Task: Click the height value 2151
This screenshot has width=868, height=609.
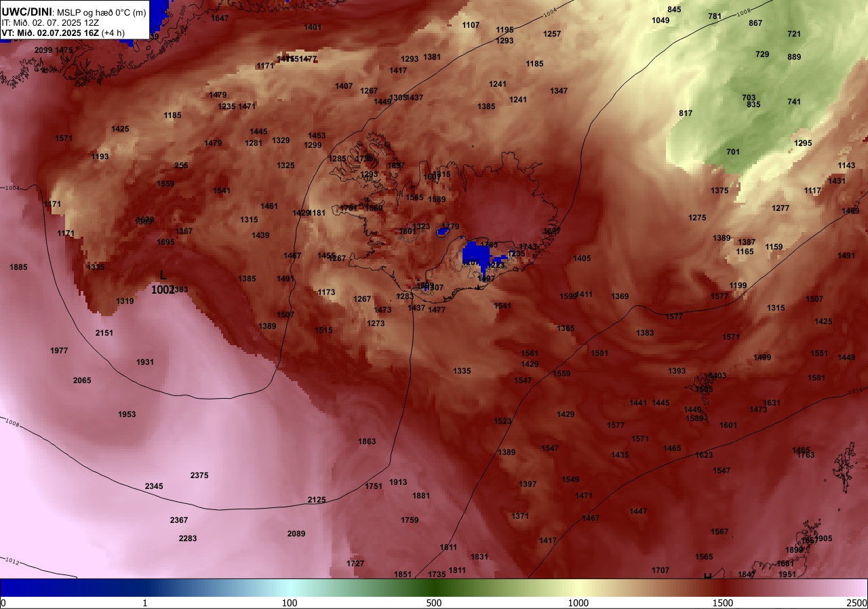Action: (x=104, y=333)
